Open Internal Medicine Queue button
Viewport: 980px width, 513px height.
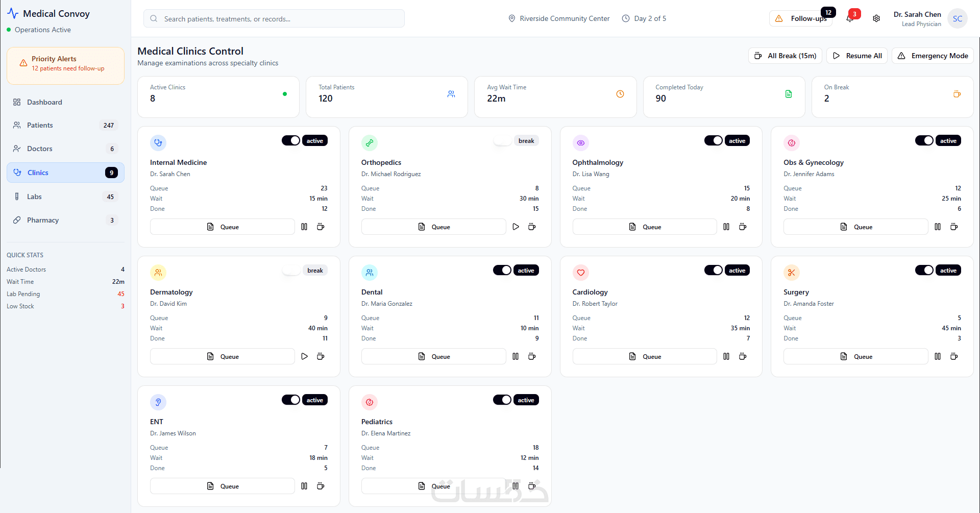point(223,227)
